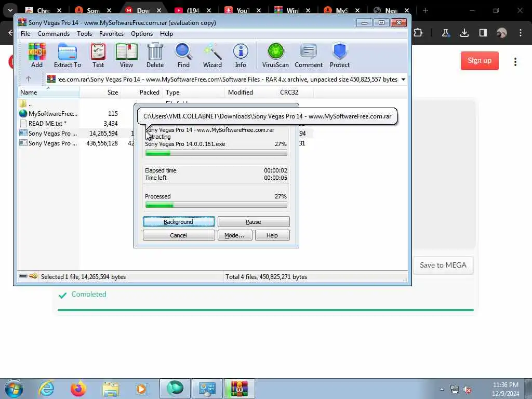The height and width of the screenshot is (399, 532).
Task: Switch to the YouTube (194 browser tab
Action: pyautogui.click(x=193, y=10)
